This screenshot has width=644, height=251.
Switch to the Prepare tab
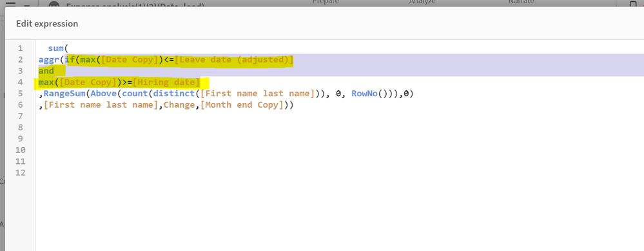coord(326,2)
